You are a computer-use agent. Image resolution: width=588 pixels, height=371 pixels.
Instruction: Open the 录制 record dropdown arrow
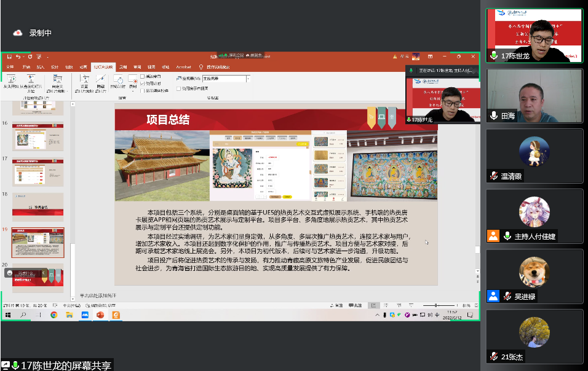click(x=133, y=90)
